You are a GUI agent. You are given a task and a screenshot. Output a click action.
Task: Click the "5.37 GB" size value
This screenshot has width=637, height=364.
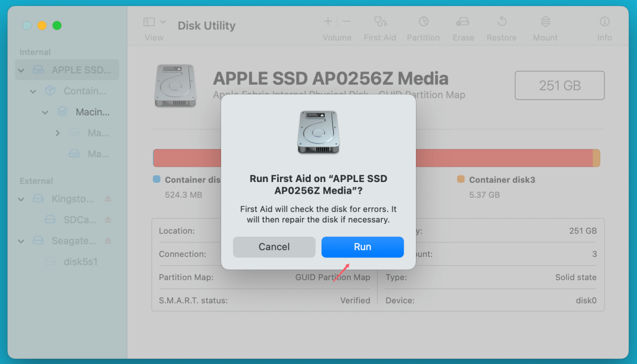point(484,195)
